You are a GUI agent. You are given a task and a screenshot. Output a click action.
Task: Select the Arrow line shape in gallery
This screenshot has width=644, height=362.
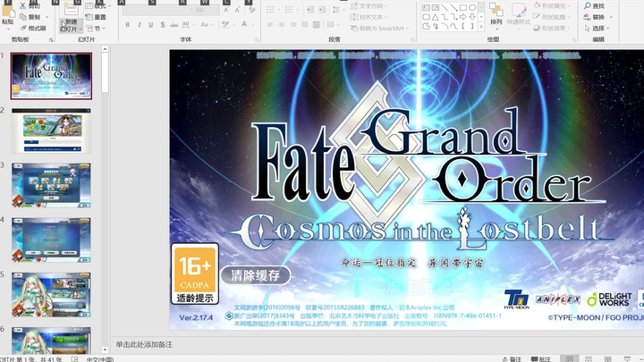tap(453, 7)
